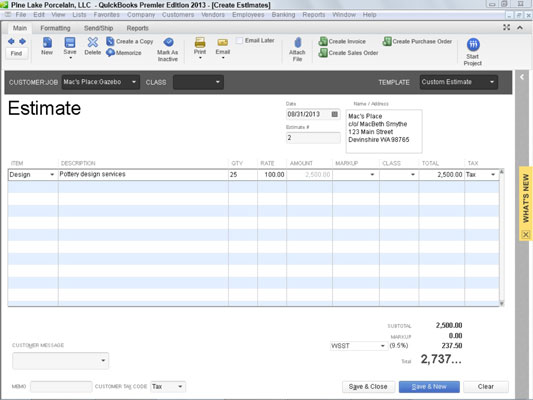The width and height of the screenshot is (533, 400).
Task: Click the Print icon
Action: [x=200, y=42]
